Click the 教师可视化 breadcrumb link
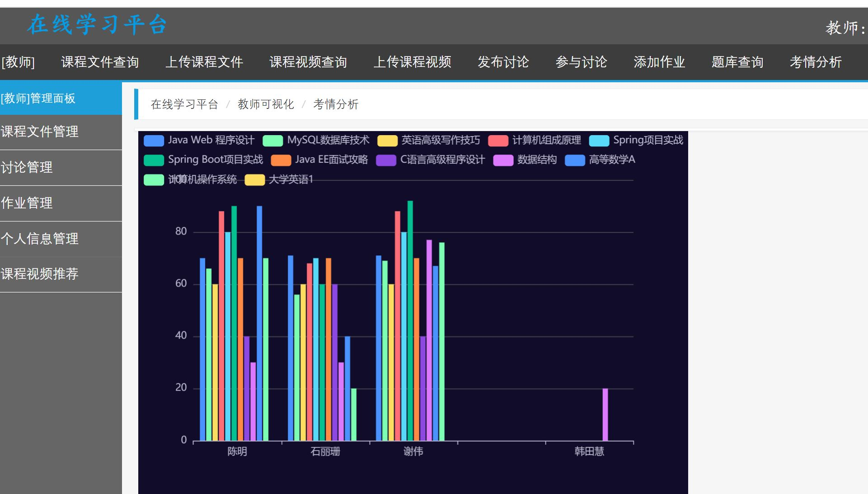The height and width of the screenshot is (494, 868). [266, 104]
